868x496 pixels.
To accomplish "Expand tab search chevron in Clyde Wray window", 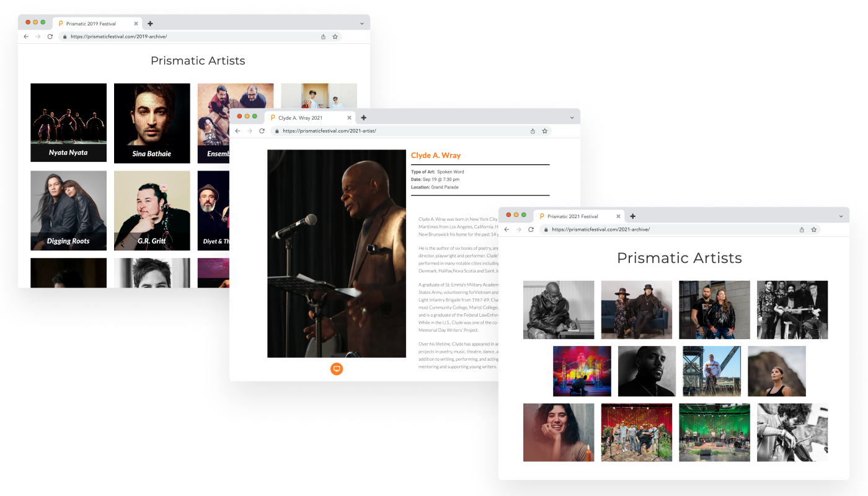I will coord(572,118).
